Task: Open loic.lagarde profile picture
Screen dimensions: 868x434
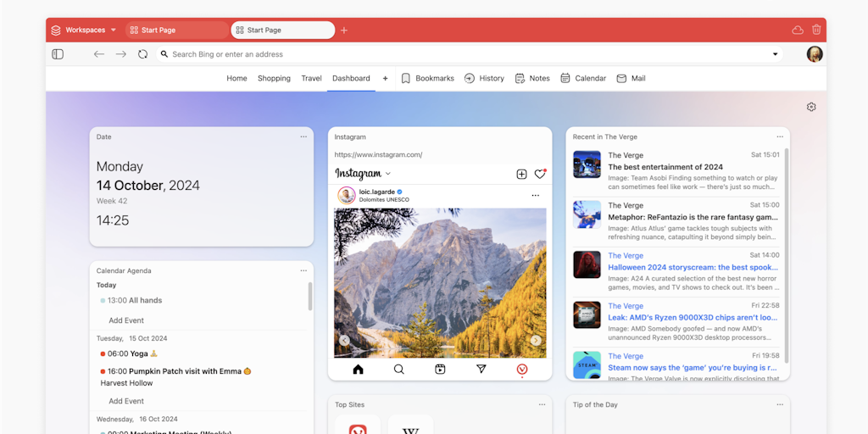Action: 347,196
